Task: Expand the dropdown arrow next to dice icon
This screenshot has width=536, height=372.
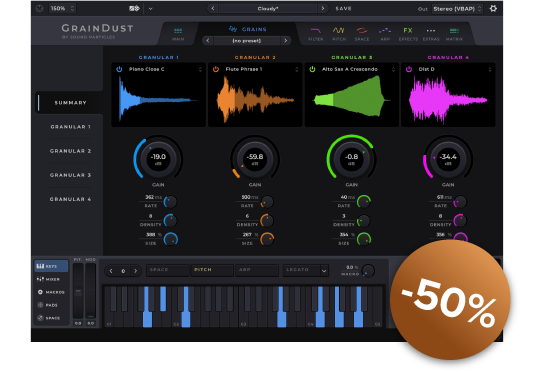Action: [150, 9]
